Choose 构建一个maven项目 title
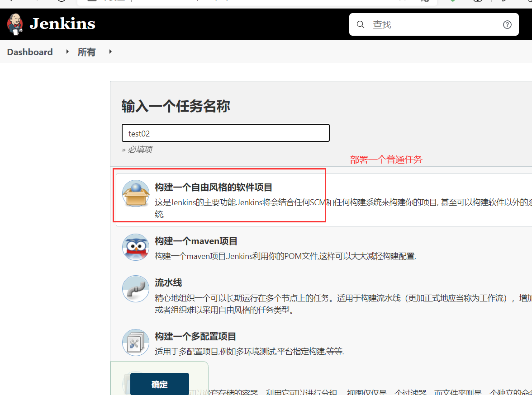 196,241
